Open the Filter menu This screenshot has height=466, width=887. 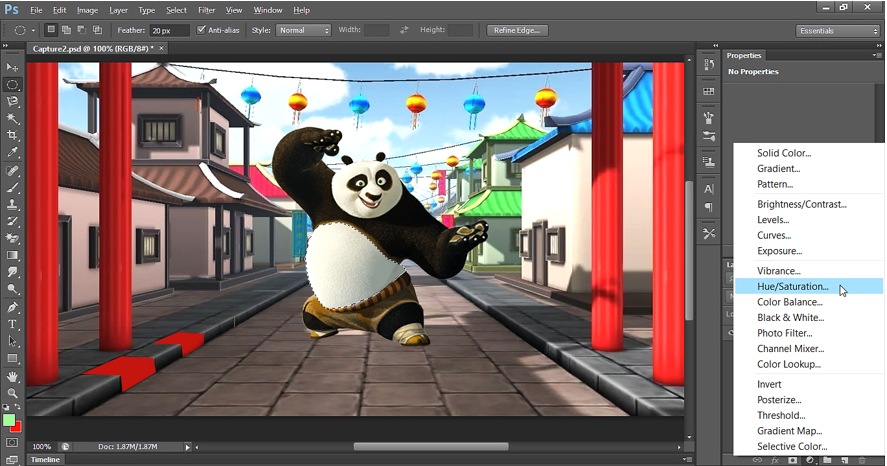206,10
